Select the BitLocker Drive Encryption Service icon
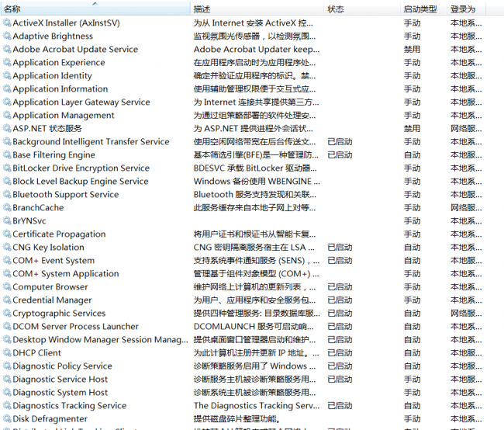Image resolution: width=504 pixels, height=430 pixels. coord(7,168)
